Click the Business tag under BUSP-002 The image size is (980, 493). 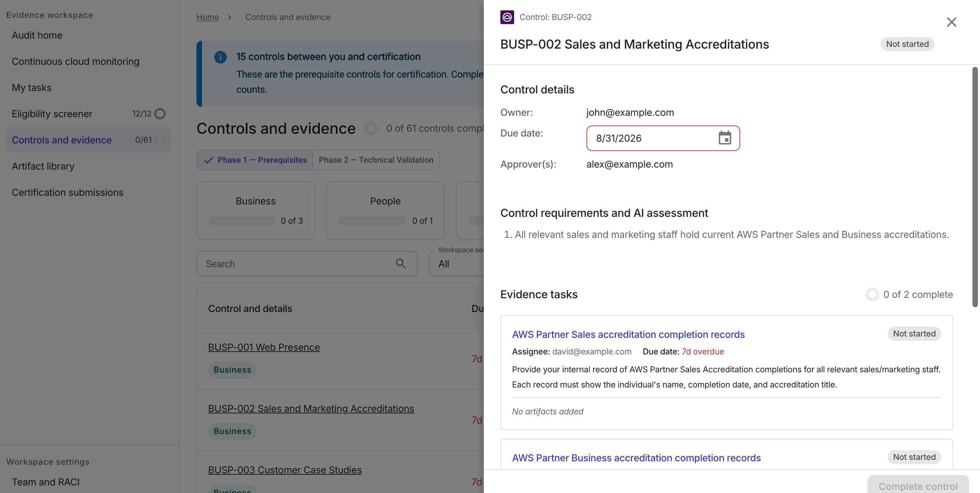[x=232, y=431]
